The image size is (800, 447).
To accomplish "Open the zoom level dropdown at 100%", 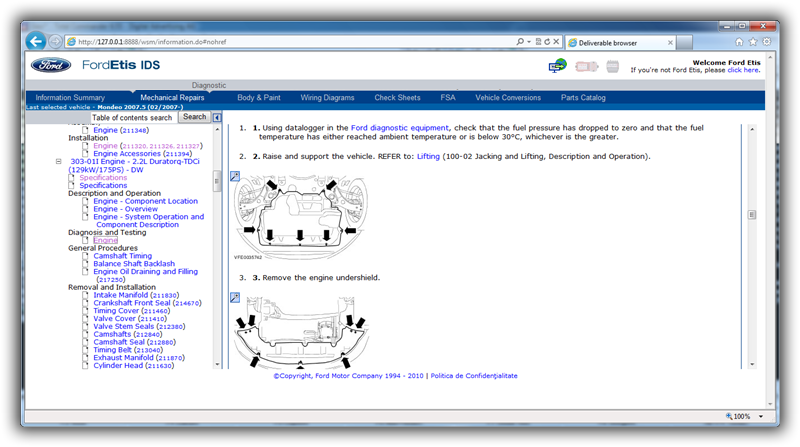I will pos(763,416).
